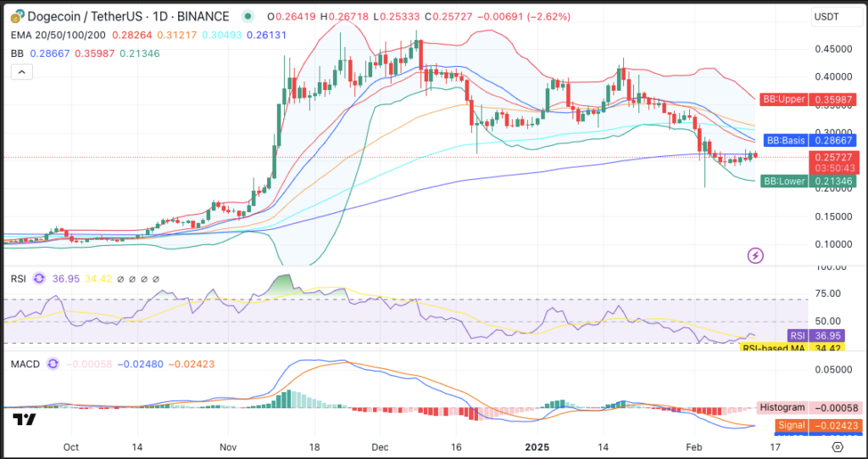The width and height of the screenshot is (868, 459).
Task: Click the MACD indicator refresh icon
Action: click(53, 363)
